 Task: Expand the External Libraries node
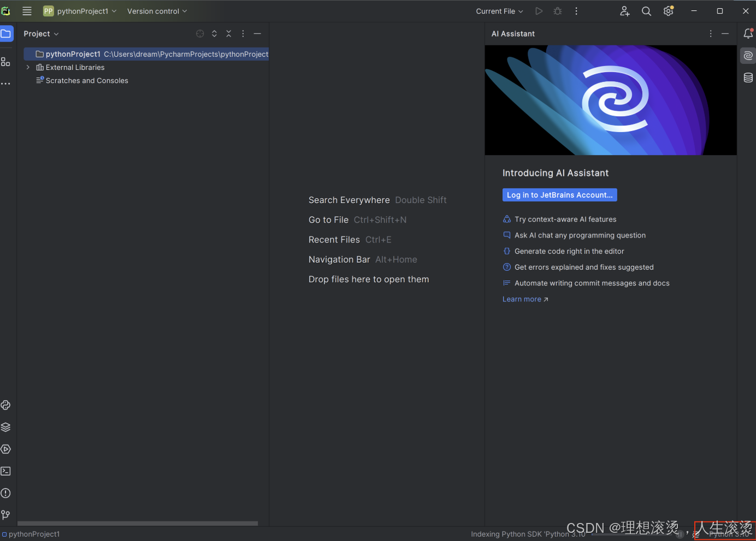(x=28, y=67)
